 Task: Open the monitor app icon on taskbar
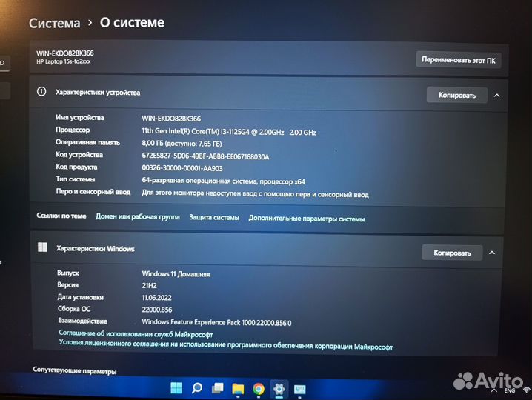(x=299, y=389)
